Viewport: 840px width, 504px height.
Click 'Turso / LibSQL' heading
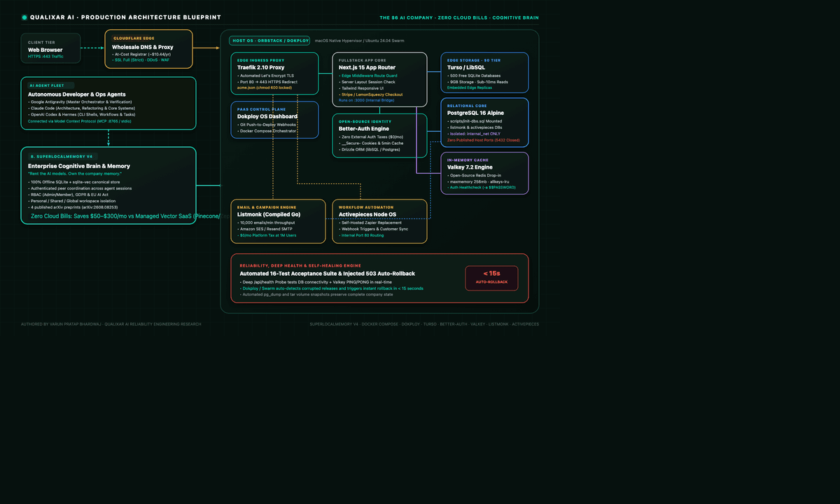[x=466, y=67]
